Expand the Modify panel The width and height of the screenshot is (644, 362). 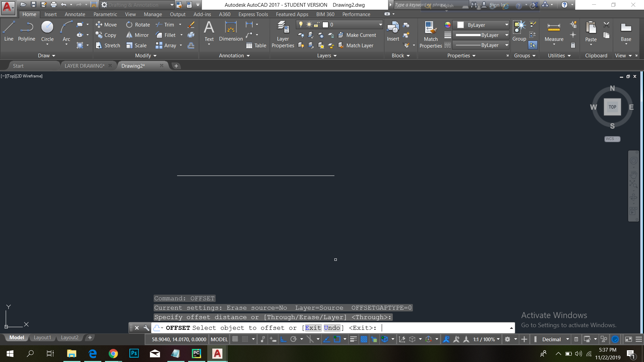click(146, 56)
